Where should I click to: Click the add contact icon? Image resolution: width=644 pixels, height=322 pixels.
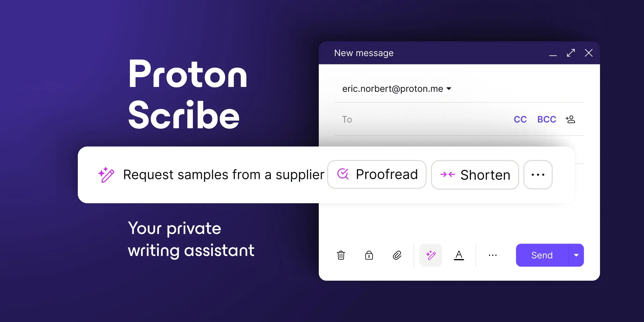click(571, 119)
